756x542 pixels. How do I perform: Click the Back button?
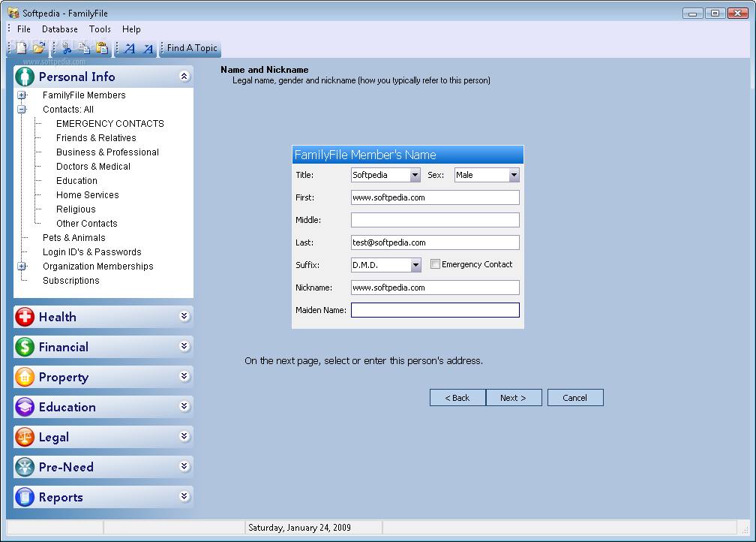(x=457, y=398)
